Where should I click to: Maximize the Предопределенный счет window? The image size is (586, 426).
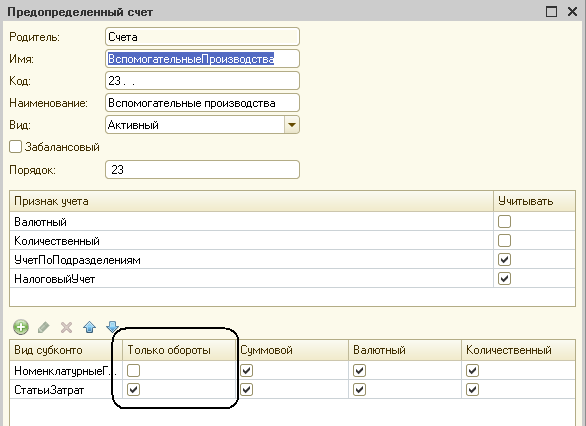[x=551, y=11]
